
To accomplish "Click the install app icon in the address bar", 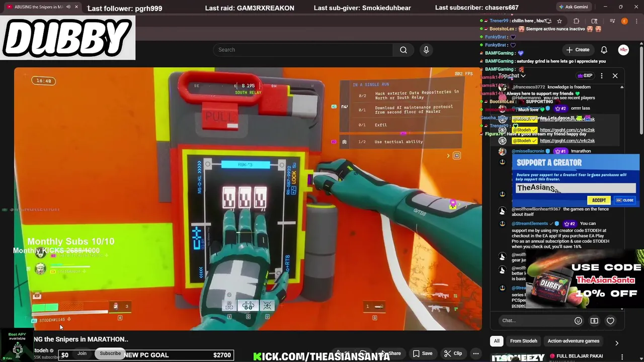I will pyautogui.click(x=548, y=21).
